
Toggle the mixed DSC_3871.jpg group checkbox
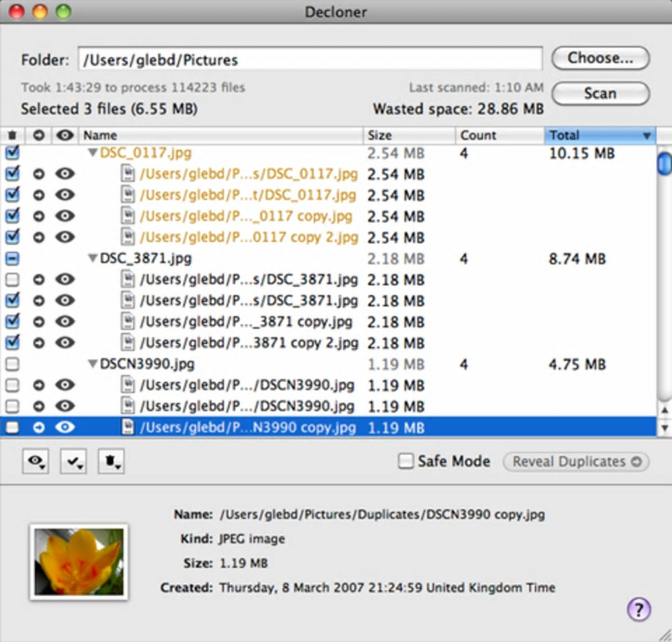tap(13, 258)
